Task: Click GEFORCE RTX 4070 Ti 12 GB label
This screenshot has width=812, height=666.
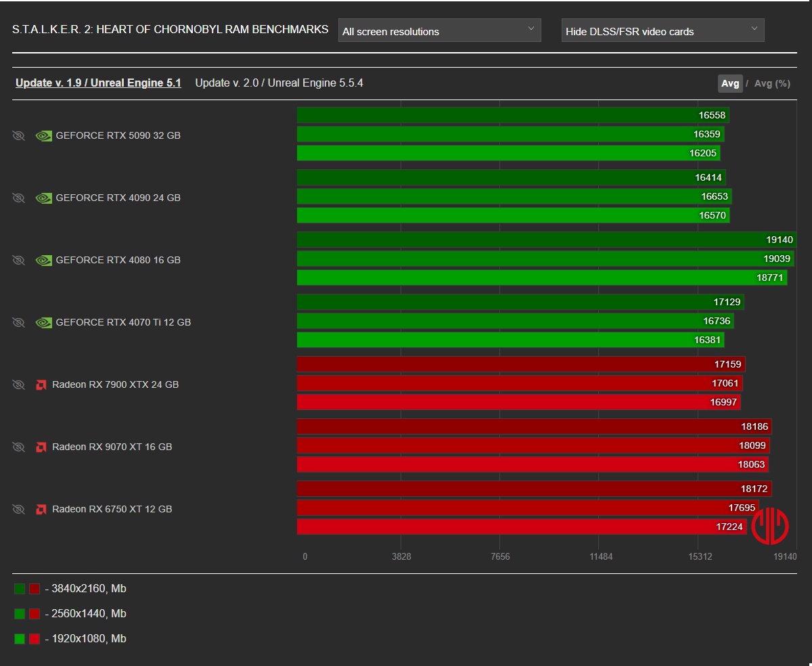Action: (123, 322)
